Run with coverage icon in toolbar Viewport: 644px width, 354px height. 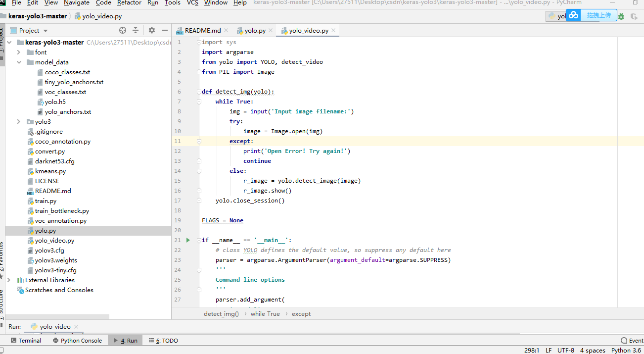click(634, 16)
